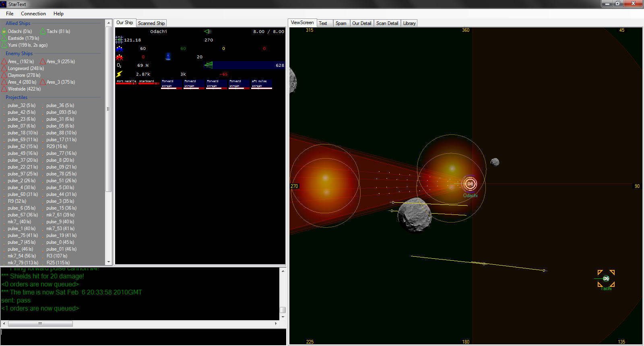Click the aft pulse weapon status box
The width and height of the screenshot is (644, 346).
click(261, 84)
